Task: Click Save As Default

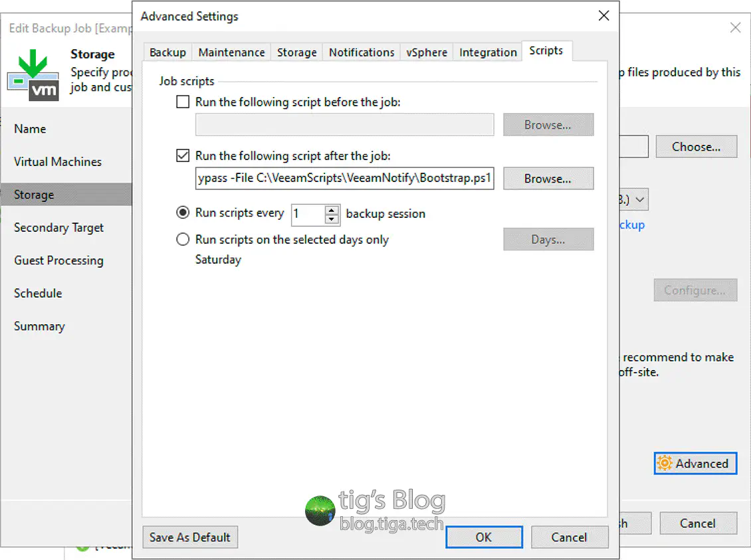Action: pos(190,537)
